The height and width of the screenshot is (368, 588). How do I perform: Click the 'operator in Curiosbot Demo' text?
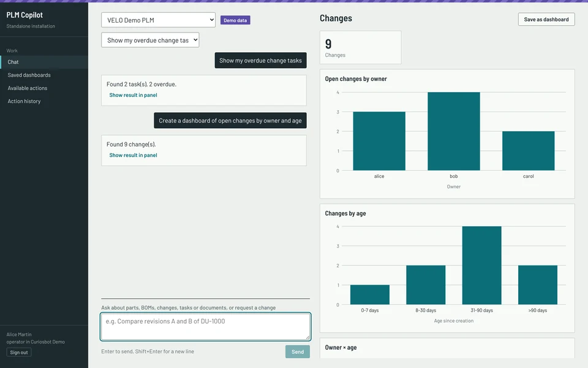[36, 342]
